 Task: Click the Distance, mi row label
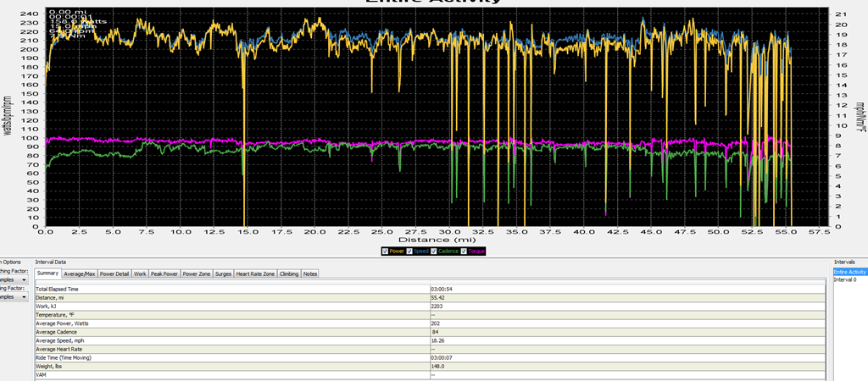click(x=48, y=297)
